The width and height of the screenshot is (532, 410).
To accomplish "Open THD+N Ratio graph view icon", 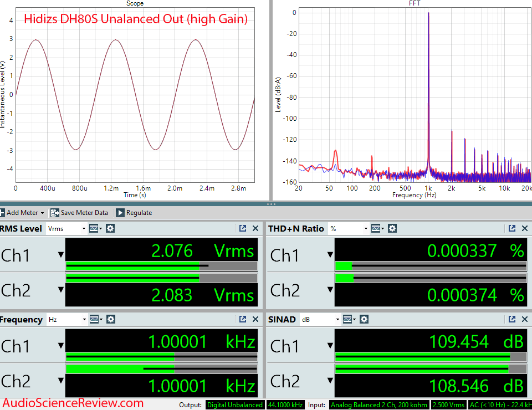I will pyautogui.click(x=377, y=229).
